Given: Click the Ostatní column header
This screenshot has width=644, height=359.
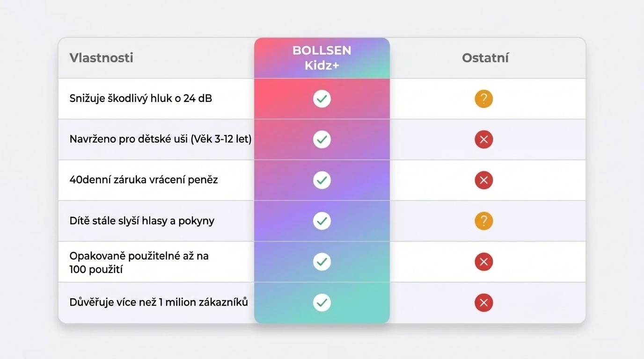Looking at the screenshot, I should coord(485,58).
